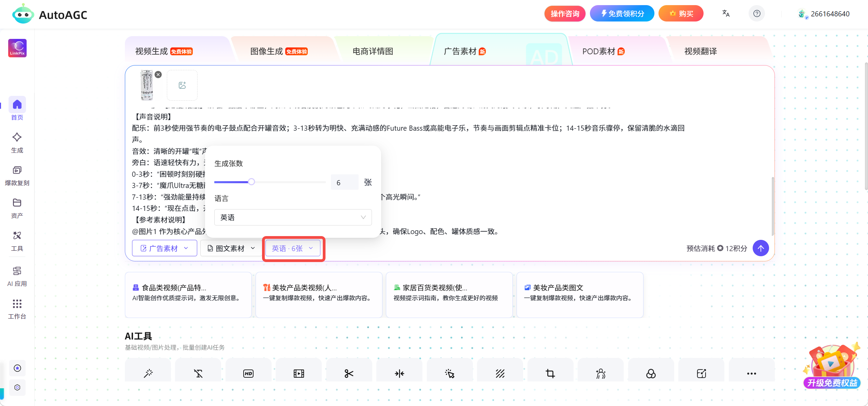Open 美妆产品类视频(人... template card

click(319, 295)
